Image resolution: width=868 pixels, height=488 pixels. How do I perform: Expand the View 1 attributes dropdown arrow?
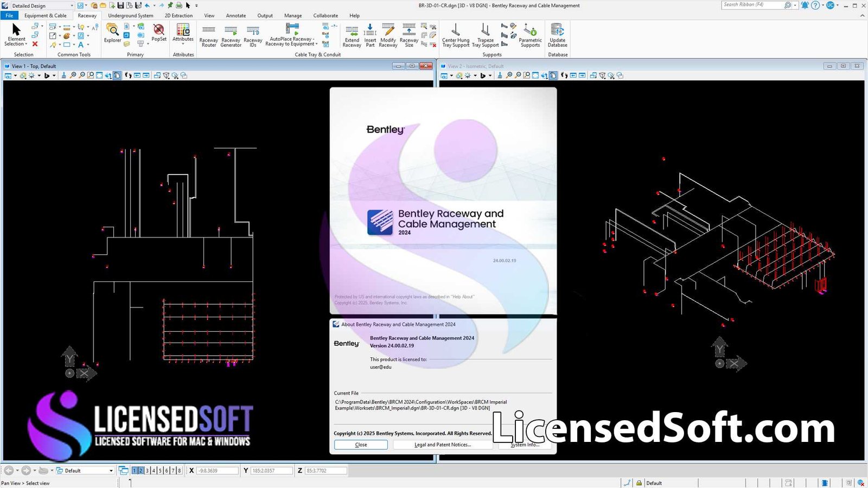[x=15, y=75]
